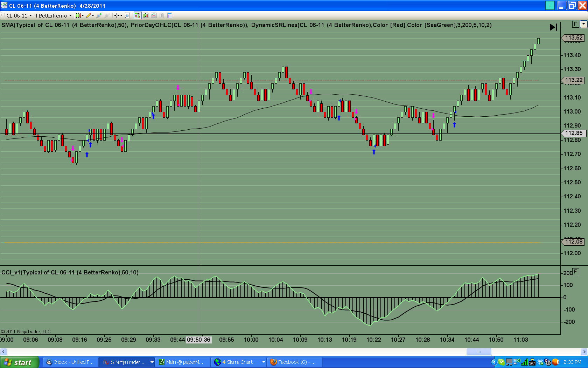588x368 pixels.
Task: Click the clock-and-bucket tray icon
Action: click(548, 362)
